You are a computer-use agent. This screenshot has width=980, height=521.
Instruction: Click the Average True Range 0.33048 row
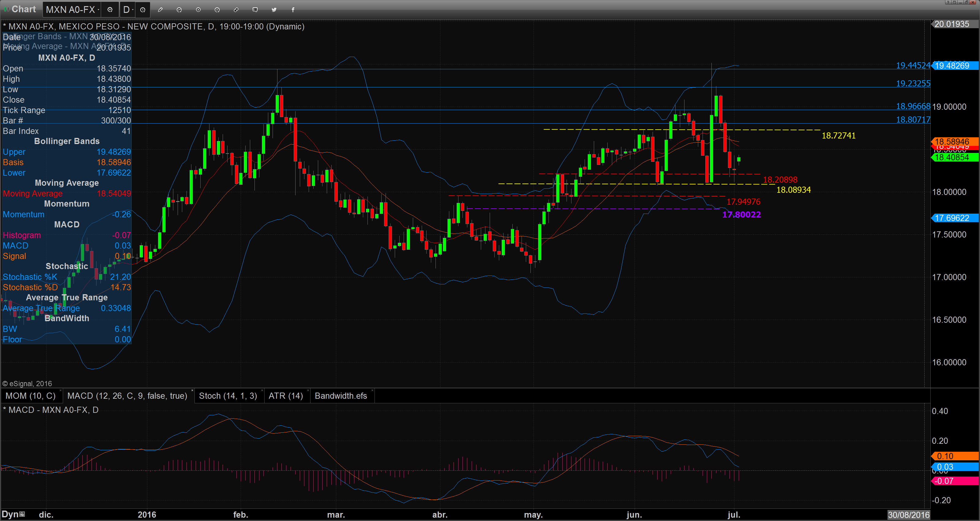coord(66,308)
